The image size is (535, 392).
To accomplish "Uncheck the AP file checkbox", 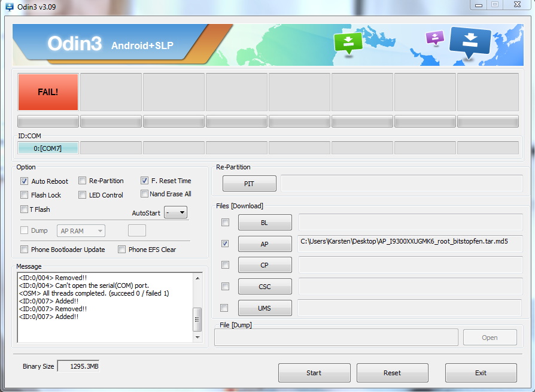I will click(x=225, y=244).
